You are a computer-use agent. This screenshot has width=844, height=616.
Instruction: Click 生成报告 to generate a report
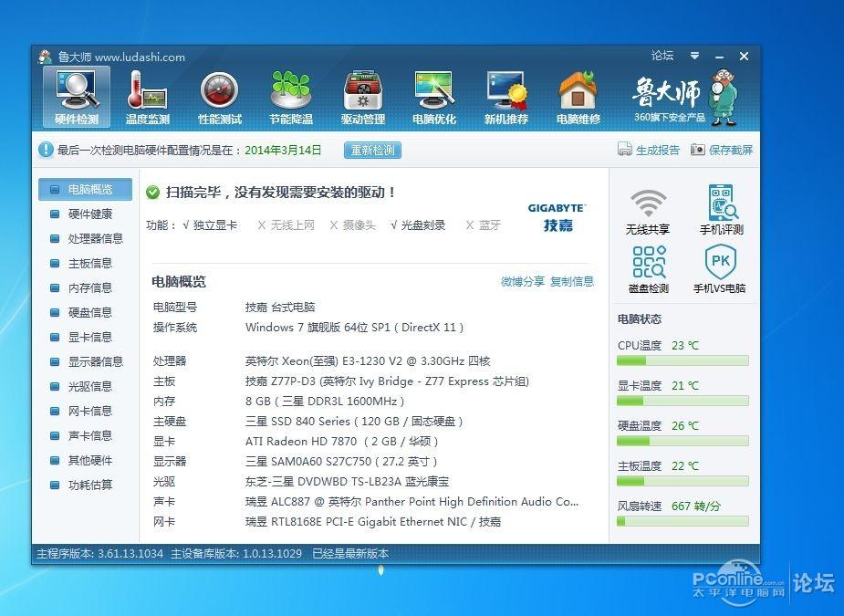pyautogui.click(x=649, y=150)
